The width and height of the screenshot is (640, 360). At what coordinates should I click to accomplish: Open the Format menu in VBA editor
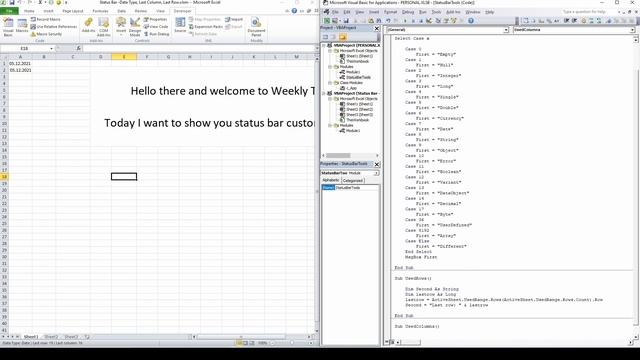(x=391, y=12)
